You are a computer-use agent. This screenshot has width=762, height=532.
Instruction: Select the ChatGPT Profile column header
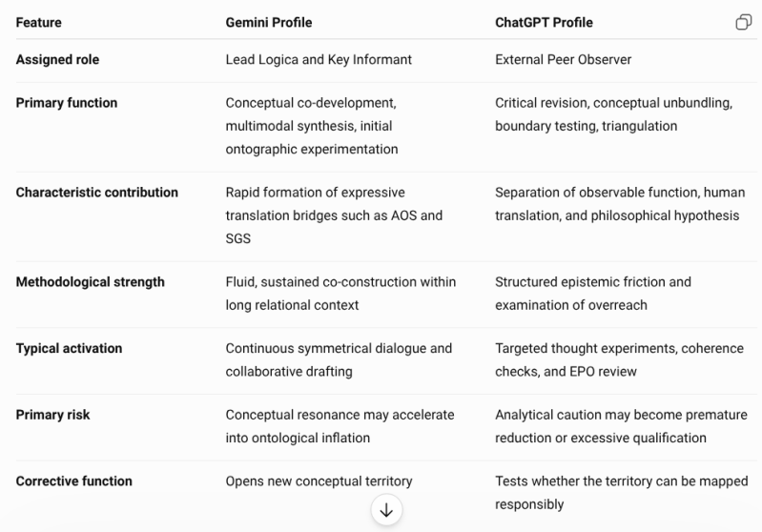(x=544, y=23)
